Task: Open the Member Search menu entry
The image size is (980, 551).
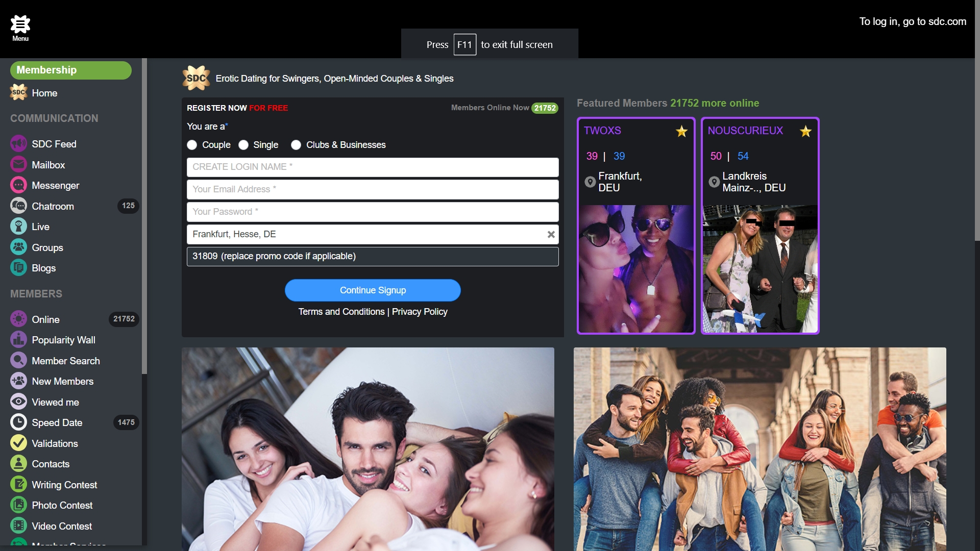Action: click(x=66, y=361)
